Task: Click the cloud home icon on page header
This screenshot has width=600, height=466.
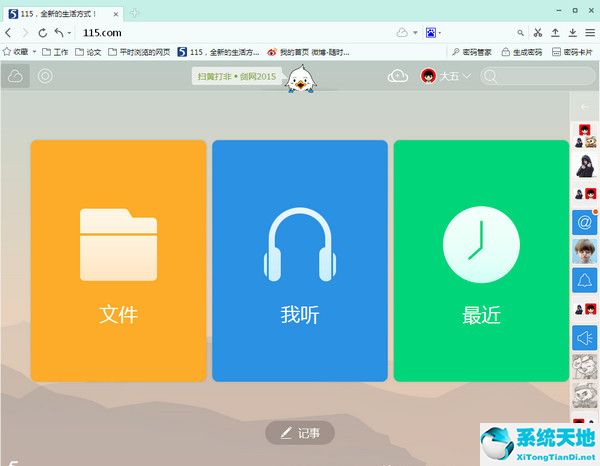Action: 15,76
